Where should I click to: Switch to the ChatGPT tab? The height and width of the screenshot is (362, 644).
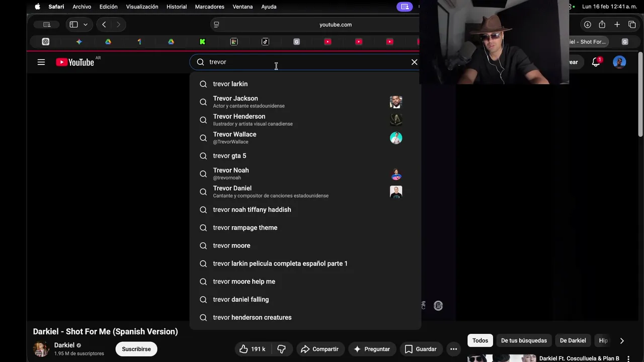(x=46, y=42)
